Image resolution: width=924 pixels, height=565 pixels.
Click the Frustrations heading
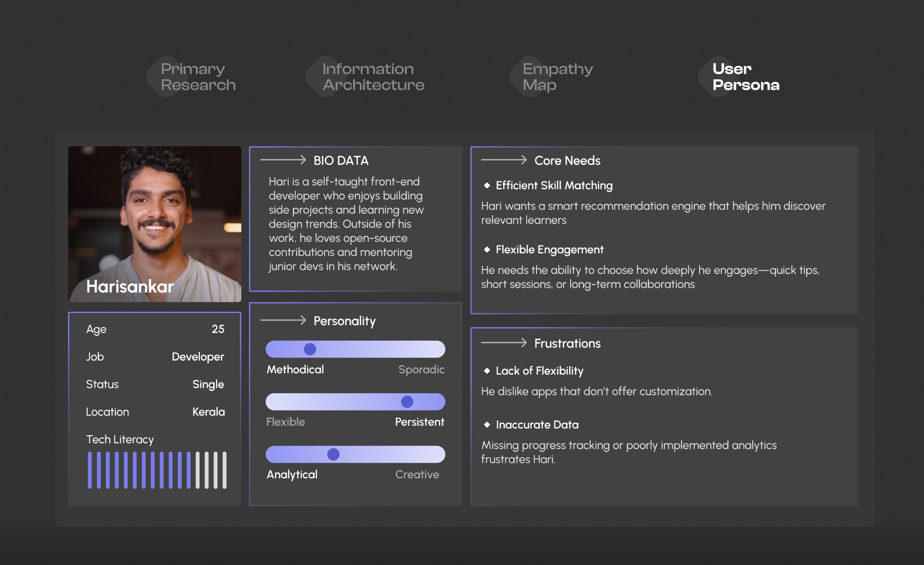[567, 343]
